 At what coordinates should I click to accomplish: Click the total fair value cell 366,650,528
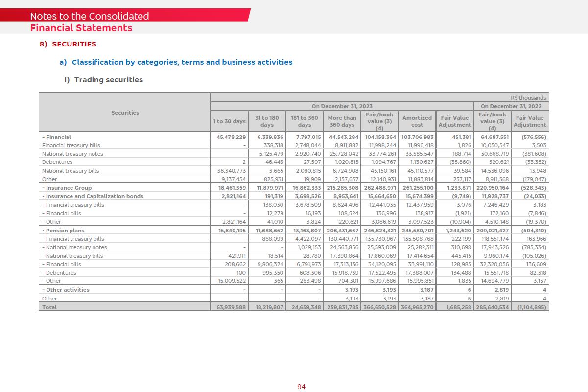tap(380, 307)
